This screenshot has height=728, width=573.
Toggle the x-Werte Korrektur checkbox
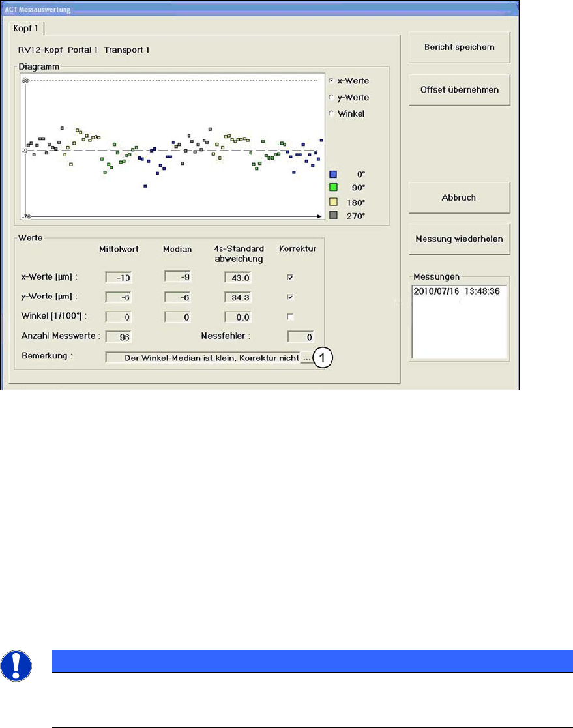(290, 277)
